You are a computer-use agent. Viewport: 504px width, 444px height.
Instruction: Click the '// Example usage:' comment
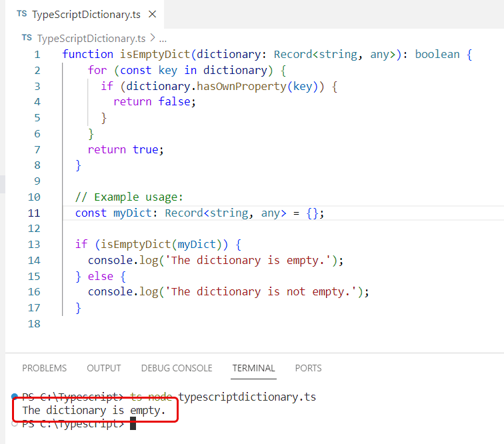pos(129,197)
